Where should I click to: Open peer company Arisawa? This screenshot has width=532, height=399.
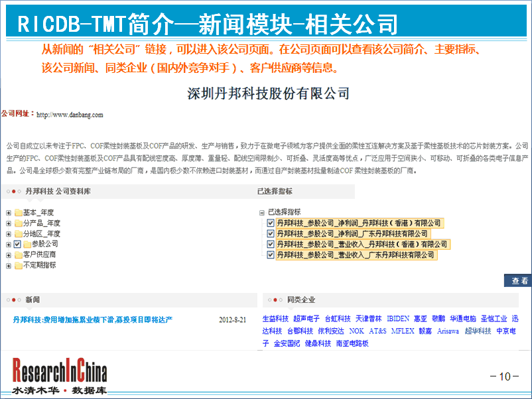pyautogui.click(x=448, y=331)
